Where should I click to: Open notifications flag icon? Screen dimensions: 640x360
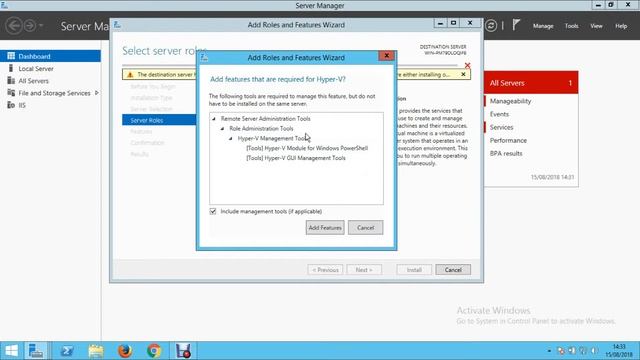click(516, 25)
